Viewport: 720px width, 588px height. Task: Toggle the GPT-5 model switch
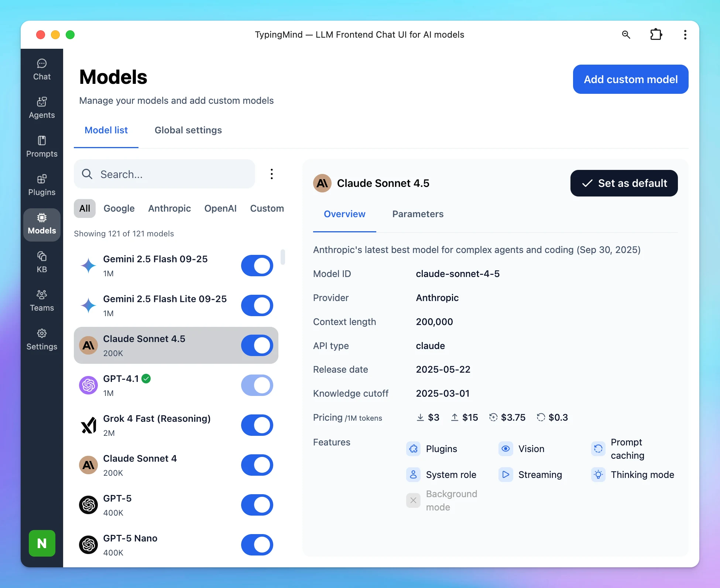click(x=257, y=505)
